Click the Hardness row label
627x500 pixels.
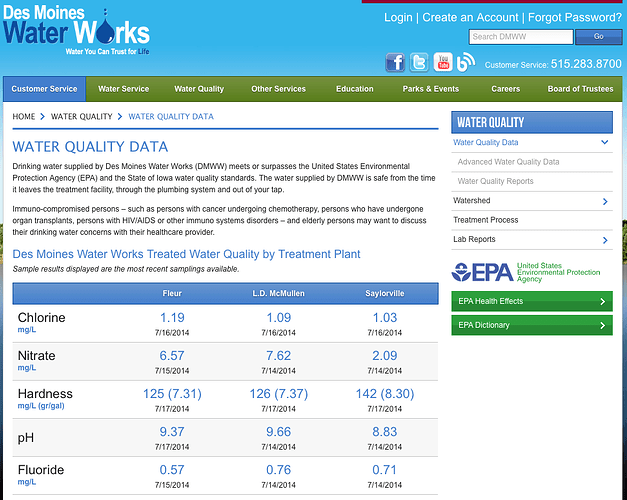pyautogui.click(x=45, y=394)
